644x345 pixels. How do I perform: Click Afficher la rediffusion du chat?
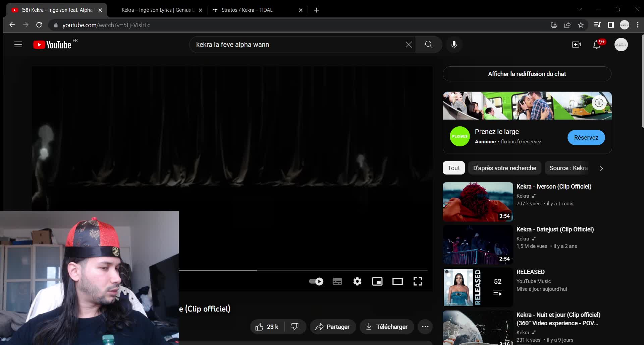[x=527, y=74]
